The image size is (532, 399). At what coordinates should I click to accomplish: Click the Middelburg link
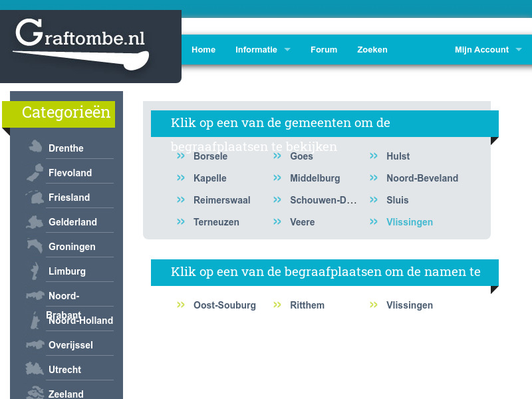pyautogui.click(x=315, y=178)
